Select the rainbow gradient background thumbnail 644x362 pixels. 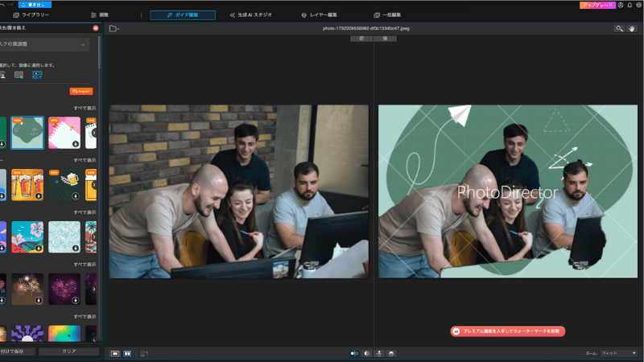point(64,333)
